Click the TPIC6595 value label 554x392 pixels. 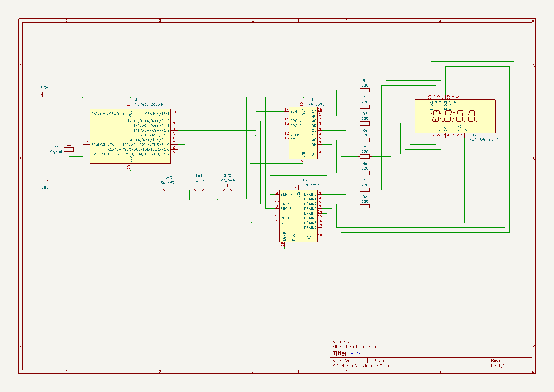[311, 185]
